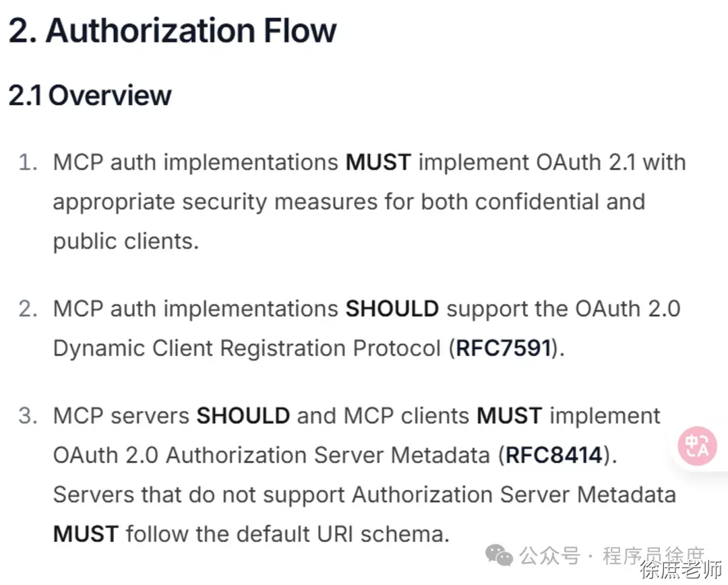The width and height of the screenshot is (728, 585).
Task: Select the "2.1 Overview" subheading
Action: [x=90, y=96]
